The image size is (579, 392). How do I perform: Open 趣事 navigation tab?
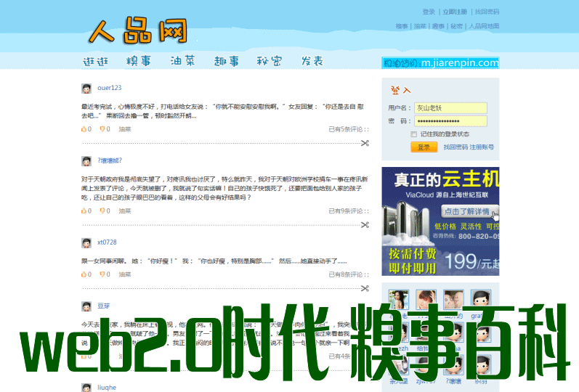tap(227, 61)
